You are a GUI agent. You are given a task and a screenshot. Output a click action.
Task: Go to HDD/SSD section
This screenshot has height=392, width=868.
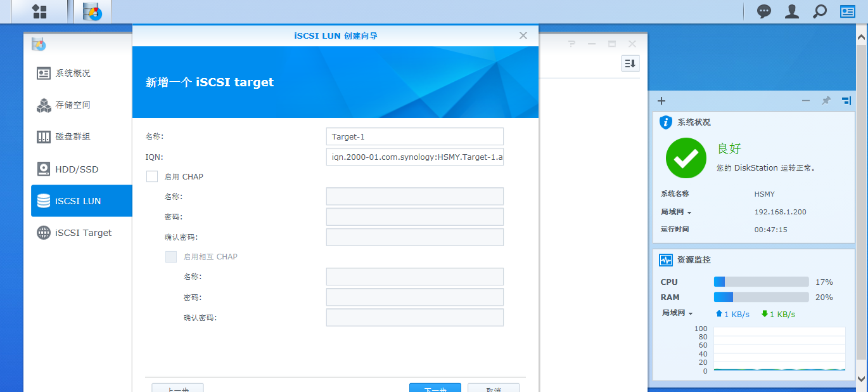tap(77, 169)
